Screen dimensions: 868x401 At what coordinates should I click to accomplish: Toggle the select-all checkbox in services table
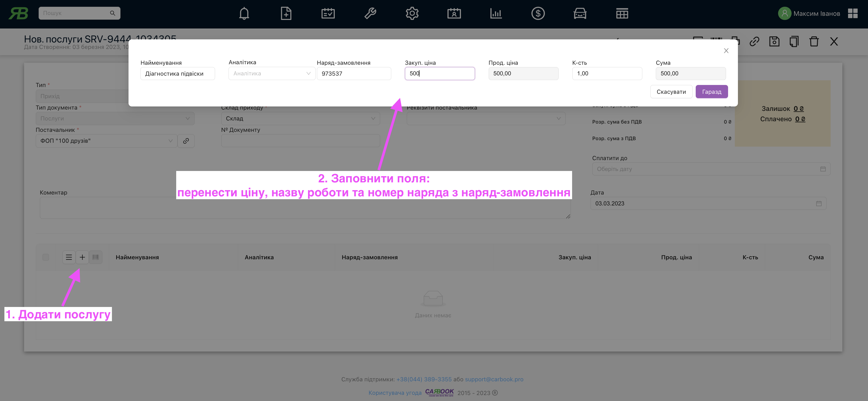46,257
